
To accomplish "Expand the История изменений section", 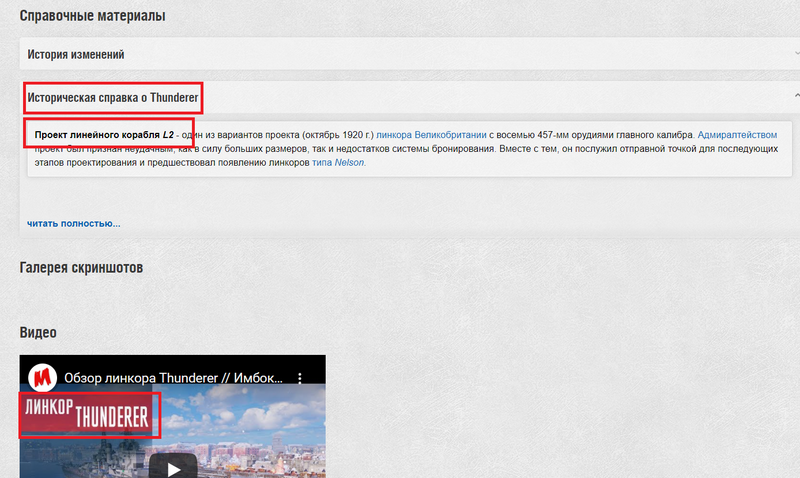I will point(410,54).
